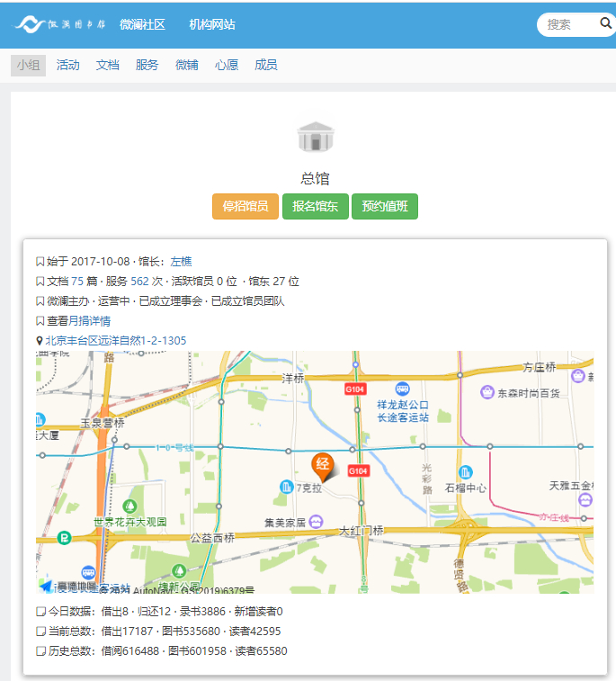Click the 祥龙赵公口 bus station icon
Image resolution: width=616 pixels, height=681 pixels.
click(x=402, y=390)
